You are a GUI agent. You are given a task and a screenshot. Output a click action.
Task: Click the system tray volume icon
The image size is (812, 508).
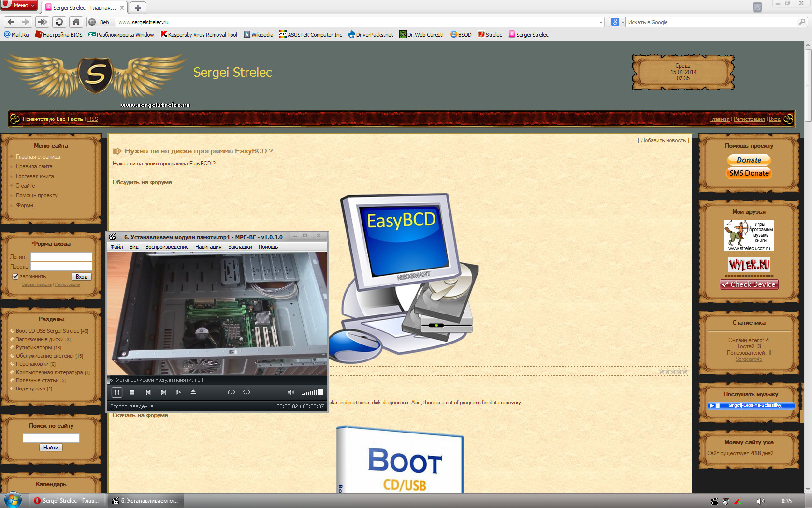(760, 501)
